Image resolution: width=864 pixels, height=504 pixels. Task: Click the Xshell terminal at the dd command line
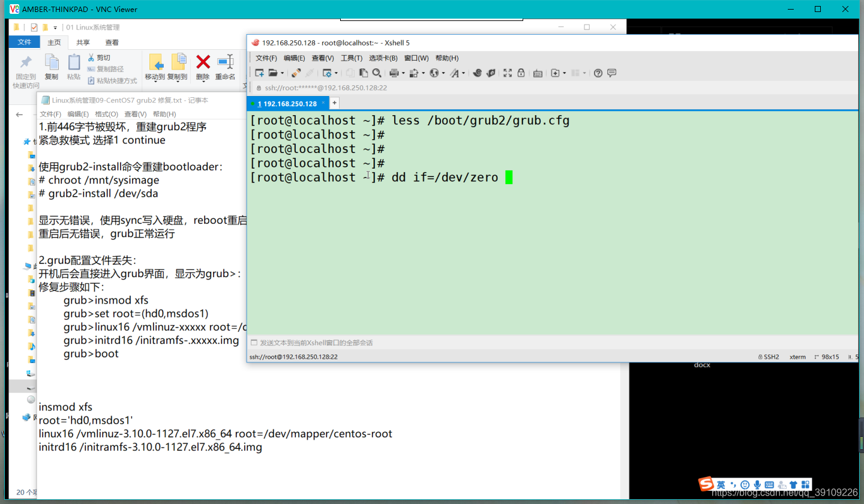[x=381, y=178]
